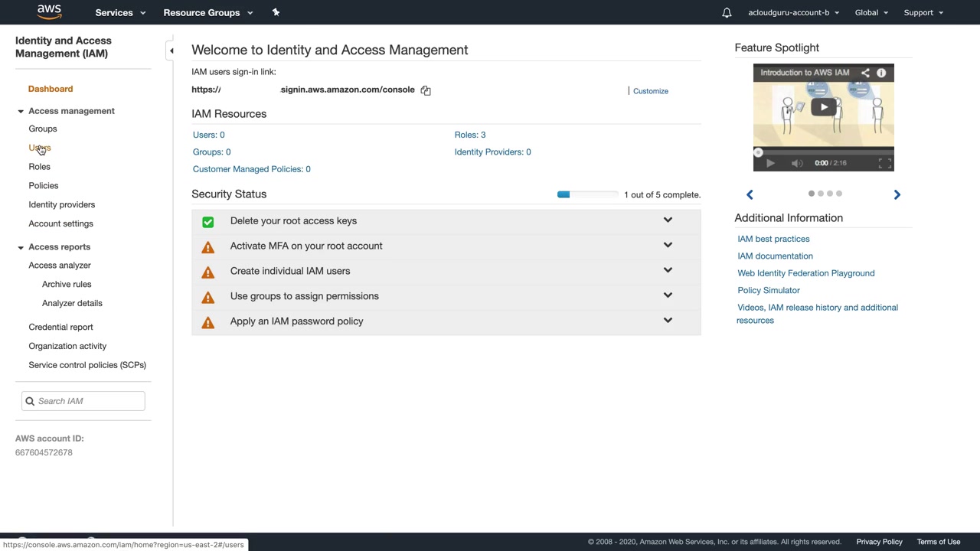Collapse the Access management section
This screenshot has width=980, height=551.
(21, 111)
